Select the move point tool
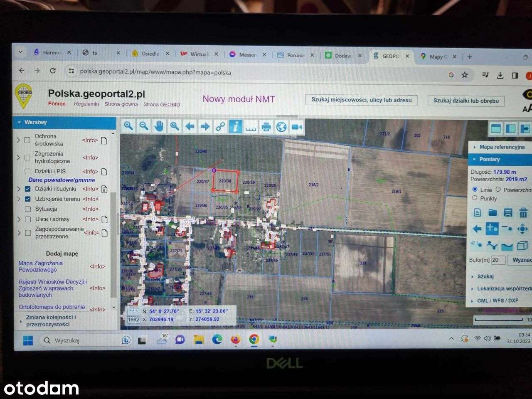 point(522,229)
